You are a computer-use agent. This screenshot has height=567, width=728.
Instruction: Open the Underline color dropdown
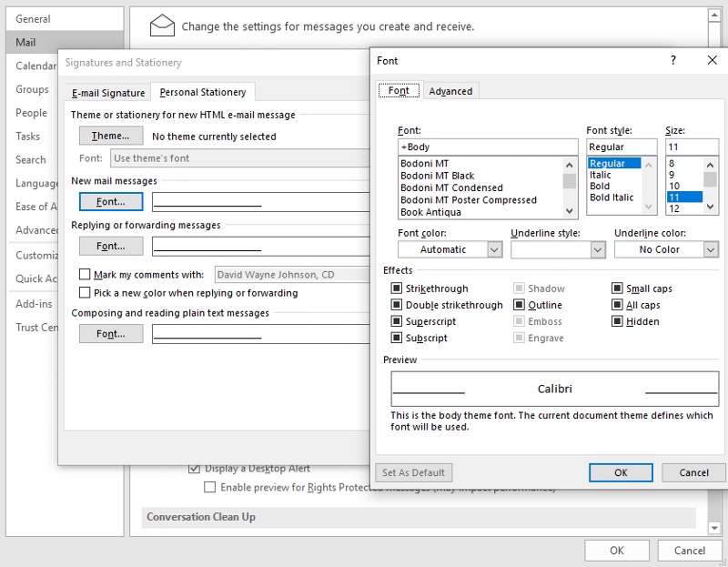tap(666, 249)
